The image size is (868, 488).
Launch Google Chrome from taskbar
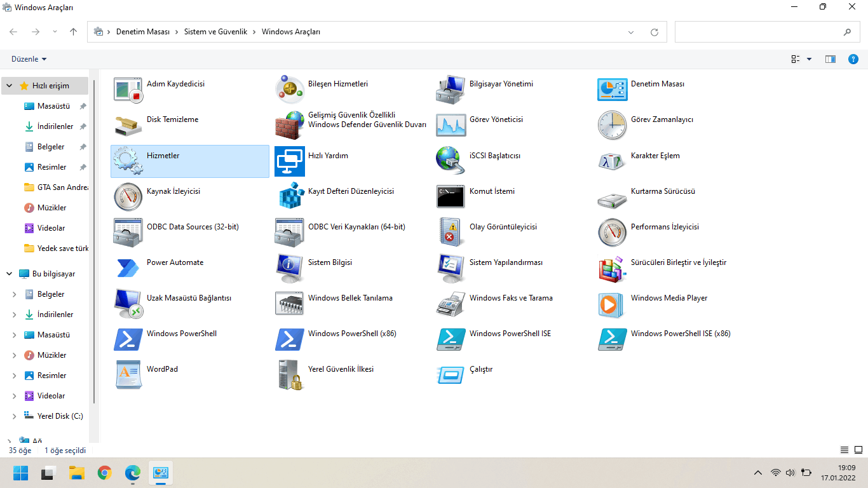point(105,473)
